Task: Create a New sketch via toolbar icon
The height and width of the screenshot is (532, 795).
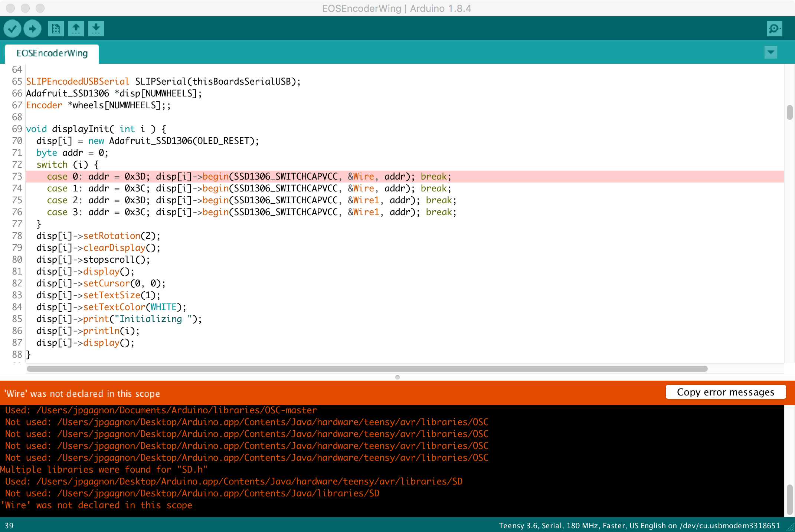Action: pos(56,29)
